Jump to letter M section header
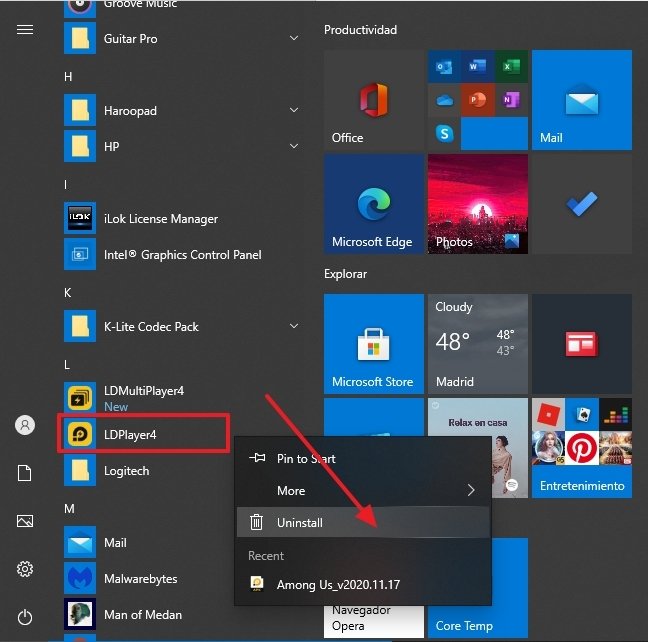The image size is (648, 642). pos(69,508)
